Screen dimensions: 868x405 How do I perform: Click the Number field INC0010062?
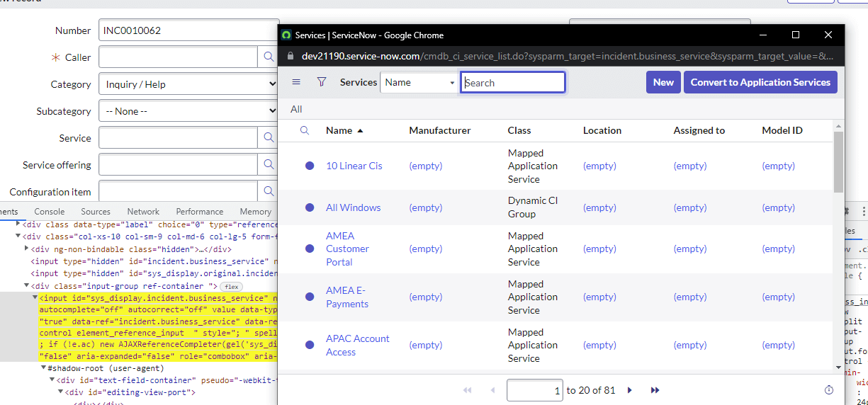189,30
